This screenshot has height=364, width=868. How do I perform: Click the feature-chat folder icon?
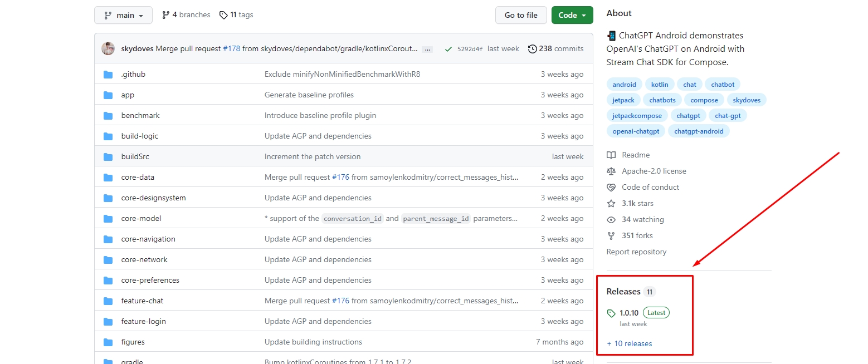click(x=108, y=301)
